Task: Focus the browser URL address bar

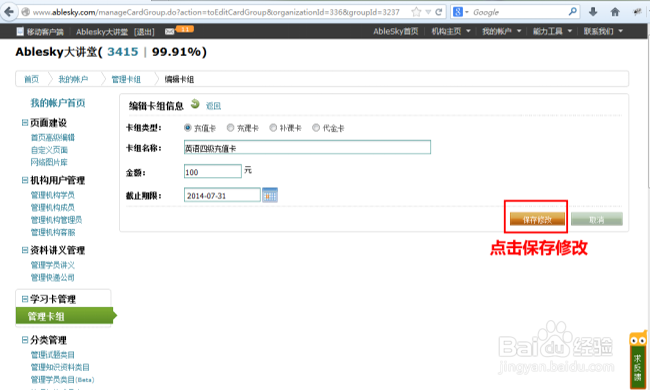Action: pos(216,12)
